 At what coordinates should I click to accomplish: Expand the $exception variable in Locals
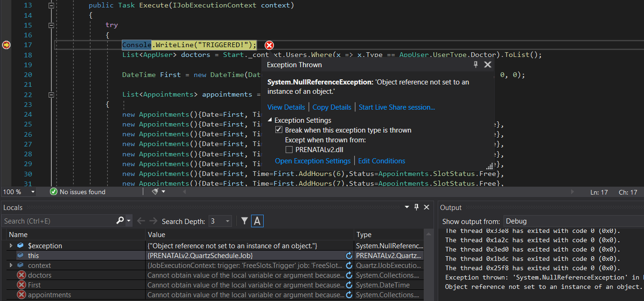[x=11, y=245]
